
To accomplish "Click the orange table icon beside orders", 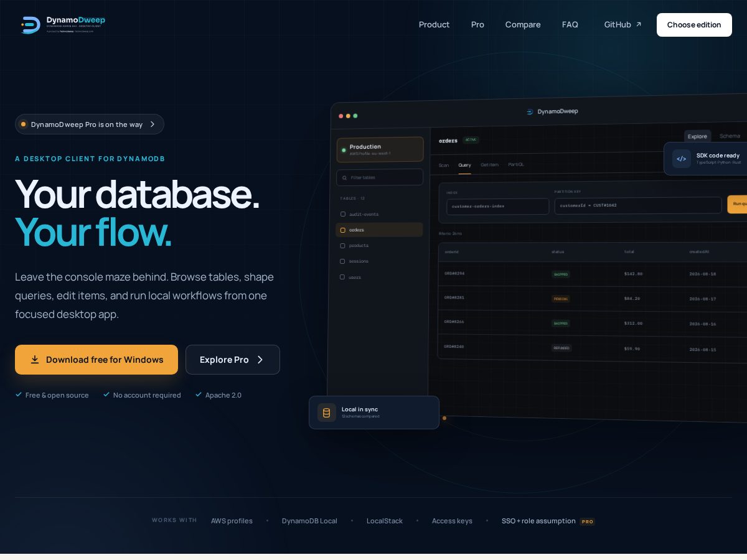I will click(x=342, y=230).
